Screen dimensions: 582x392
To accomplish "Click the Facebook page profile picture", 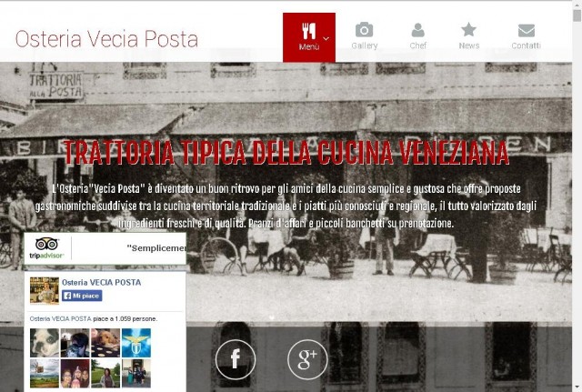I will click(45, 291).
